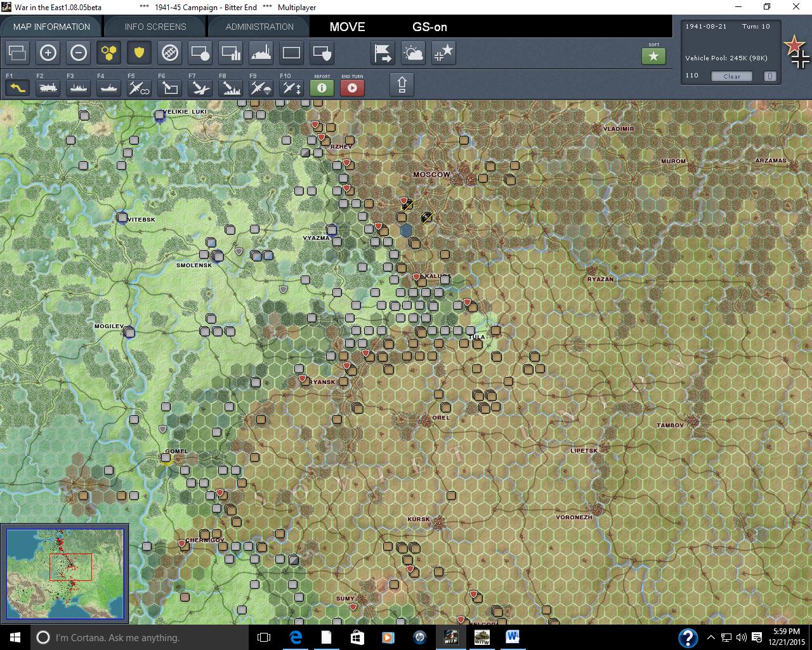Click the Tambov city label
Screen dimensions: 812x650
click(x=670, y=425)
